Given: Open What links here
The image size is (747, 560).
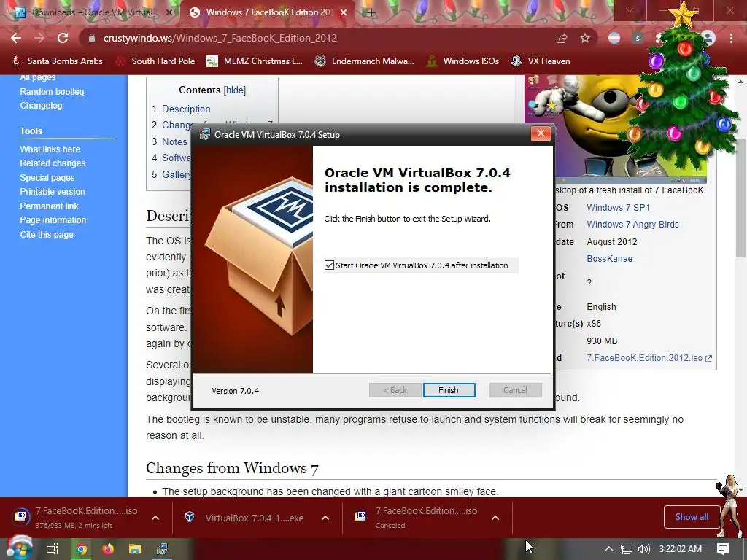Looking at the screenshot, I should [x=50, y=149].
